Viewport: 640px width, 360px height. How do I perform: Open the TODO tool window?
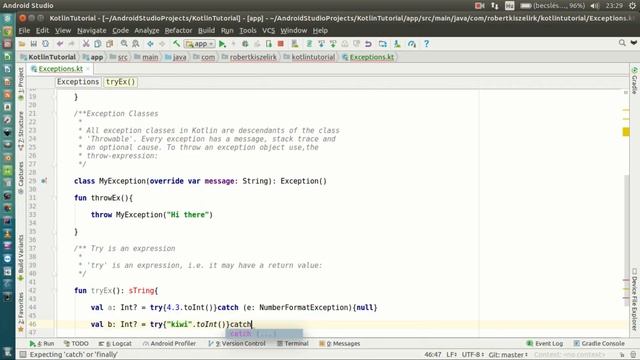point(76,344)
